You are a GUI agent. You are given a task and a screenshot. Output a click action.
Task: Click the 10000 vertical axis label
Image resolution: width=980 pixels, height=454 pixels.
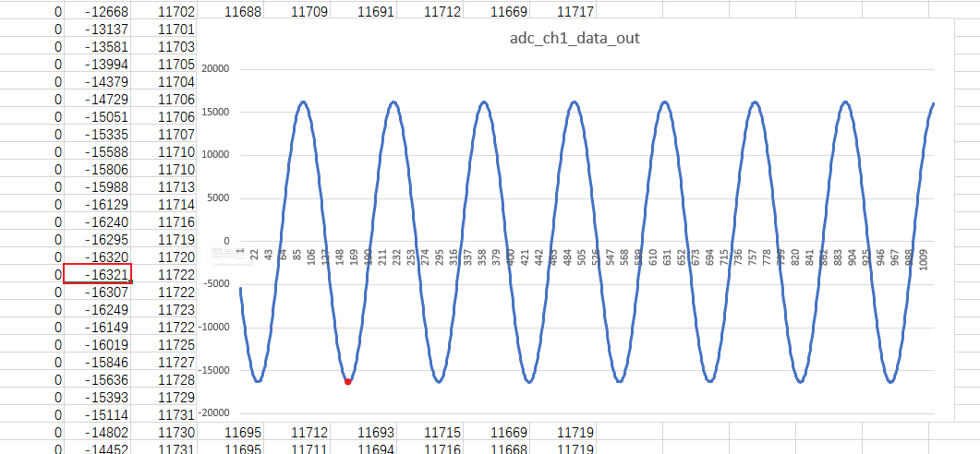[214, 155]
